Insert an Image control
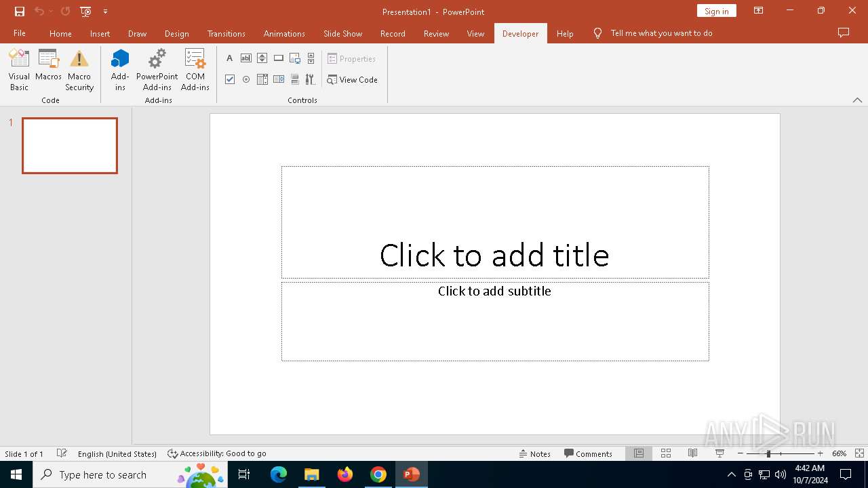This screenshot has height=488, width=868. (295, 58)
